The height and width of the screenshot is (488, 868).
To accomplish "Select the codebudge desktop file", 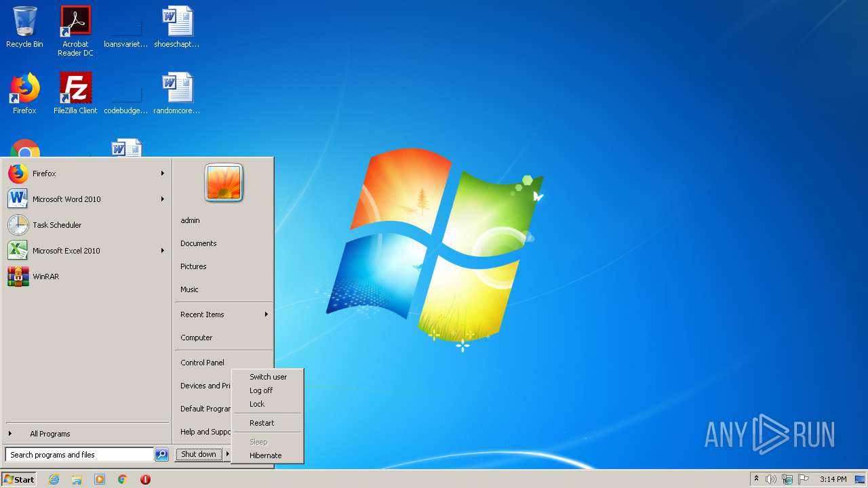I will 125,94.
